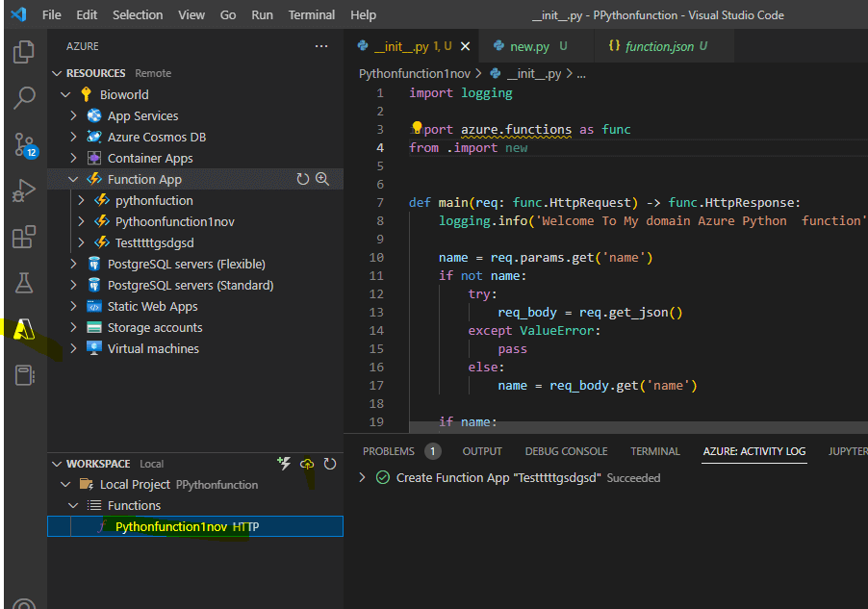
Task: Open the Problems panel tab
Action: [x=389, y=451]
